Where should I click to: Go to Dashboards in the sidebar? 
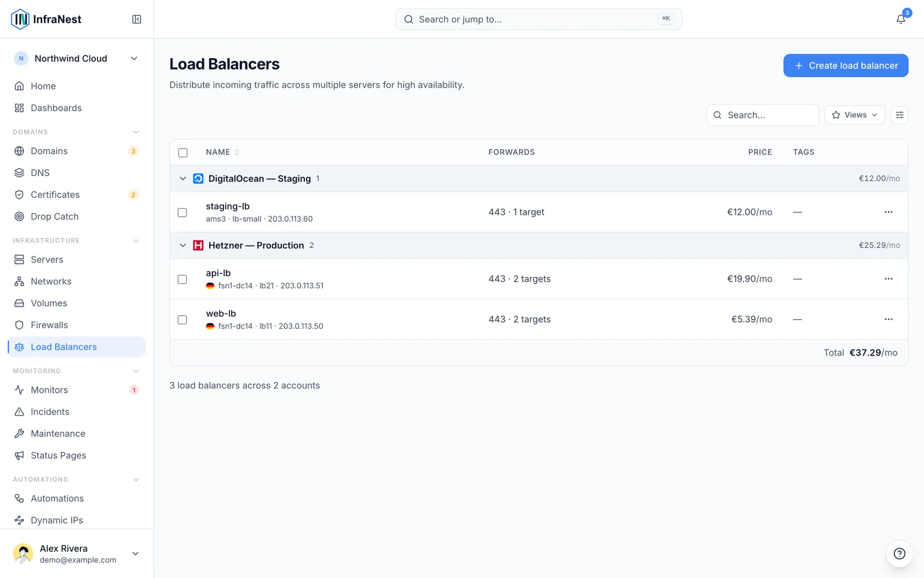click(77, 108)
